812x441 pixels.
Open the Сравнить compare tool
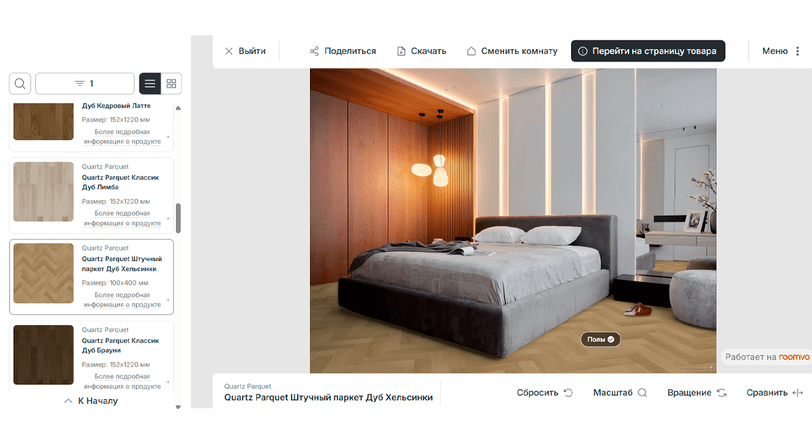[x=774, y=393]
